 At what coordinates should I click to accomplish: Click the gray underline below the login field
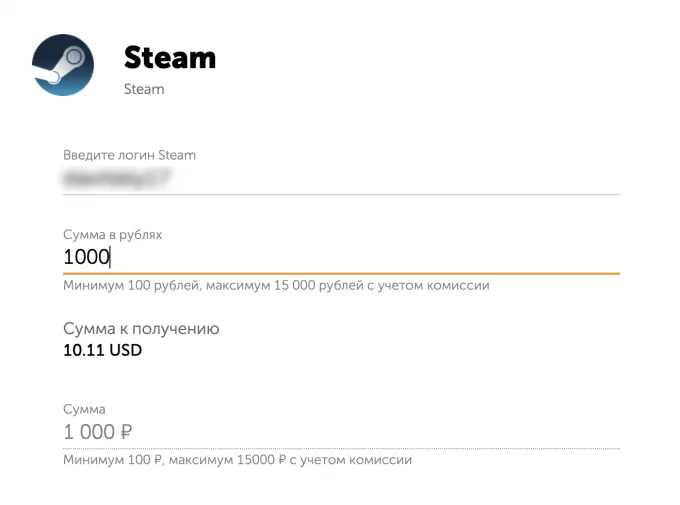340,194
